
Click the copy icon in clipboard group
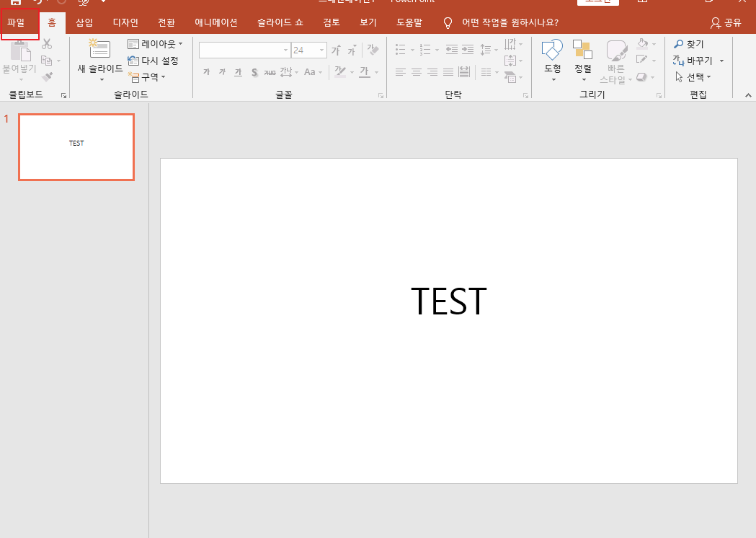[46, 61]
